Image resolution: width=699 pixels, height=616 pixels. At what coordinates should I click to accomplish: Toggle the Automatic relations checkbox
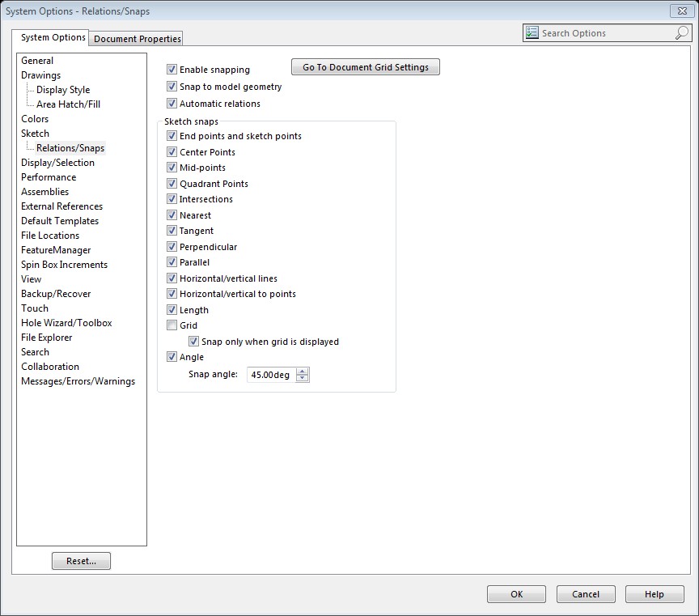click(172, 104)
